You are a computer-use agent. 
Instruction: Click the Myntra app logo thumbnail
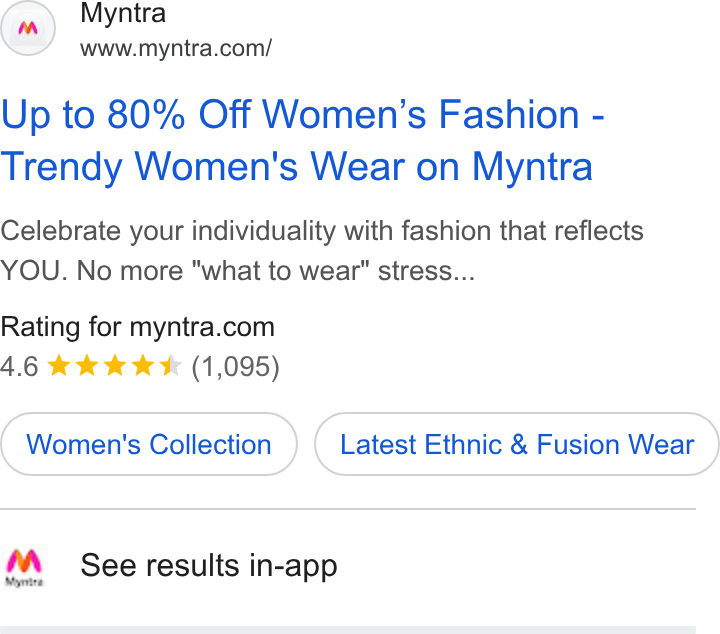pos(24,567)
